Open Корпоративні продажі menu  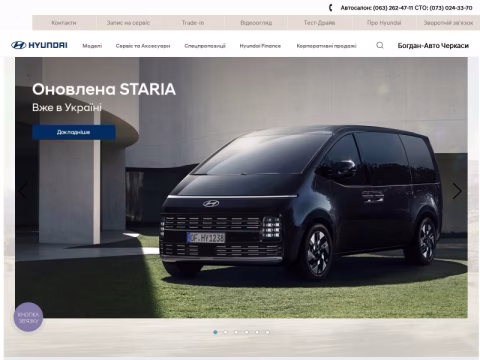[x=326, y=46]
